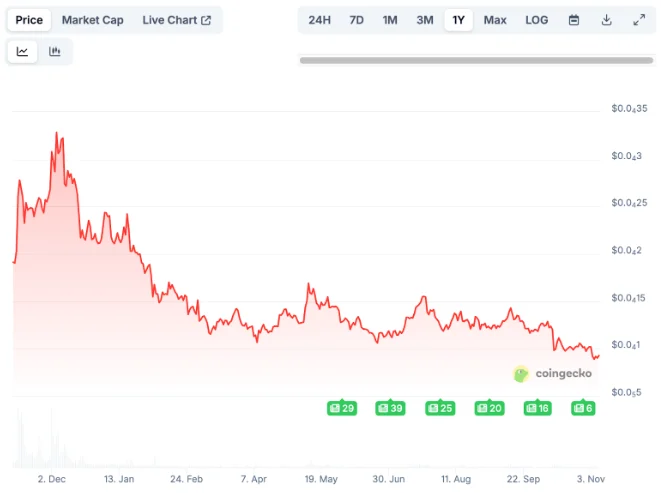Screen dimensions: 661x493
Task: Open news marker showing 16
Action: (537, 408)
